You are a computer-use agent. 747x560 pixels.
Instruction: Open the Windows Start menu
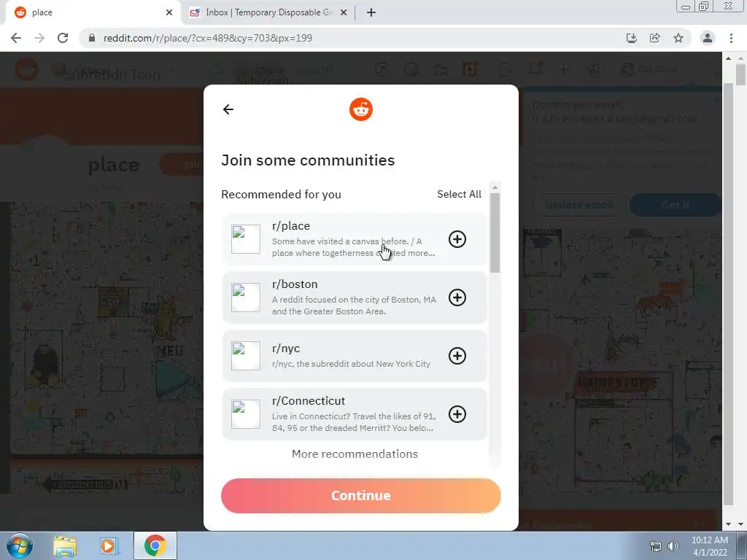coord(20,545)
